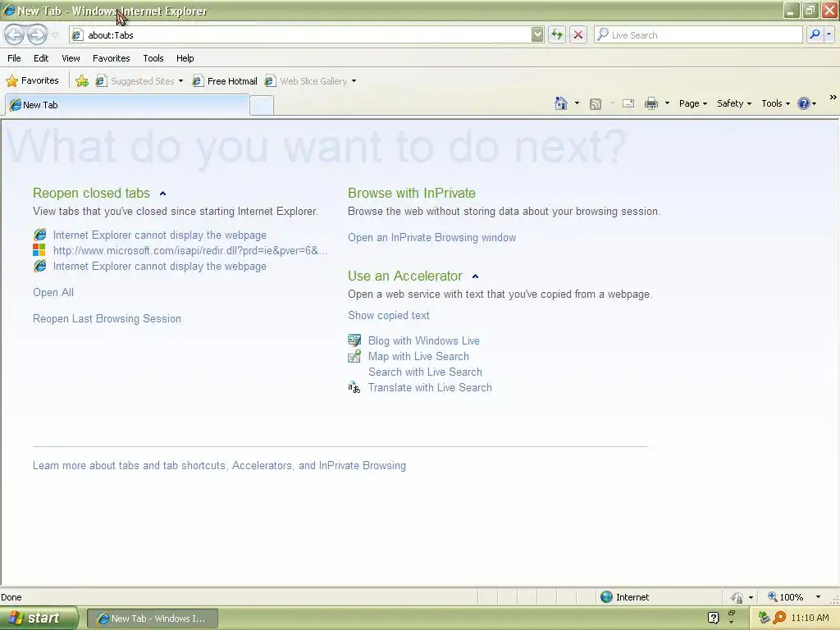The image size is (840, 630).
Task: Click the magnifier Search button
Action: (x=815, y=34)
